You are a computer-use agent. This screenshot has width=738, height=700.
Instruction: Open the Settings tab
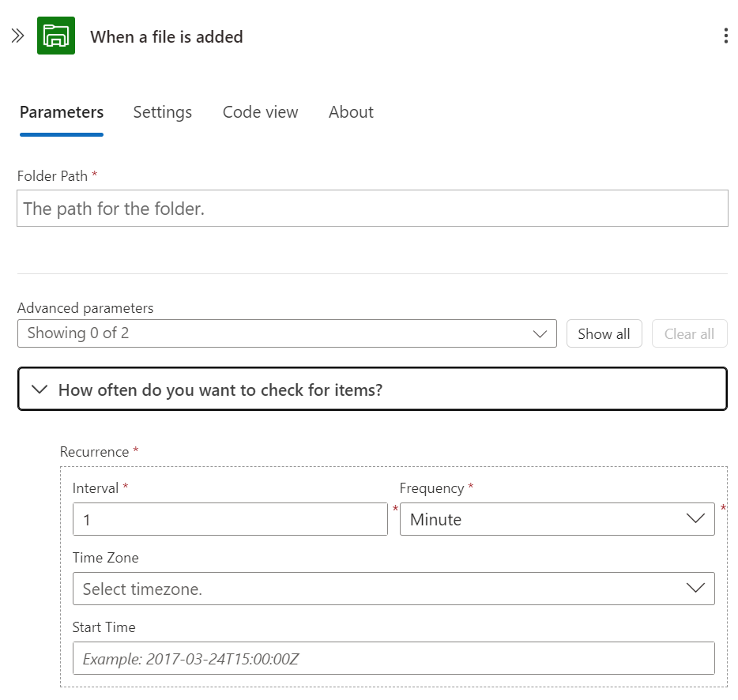point(162,112)
